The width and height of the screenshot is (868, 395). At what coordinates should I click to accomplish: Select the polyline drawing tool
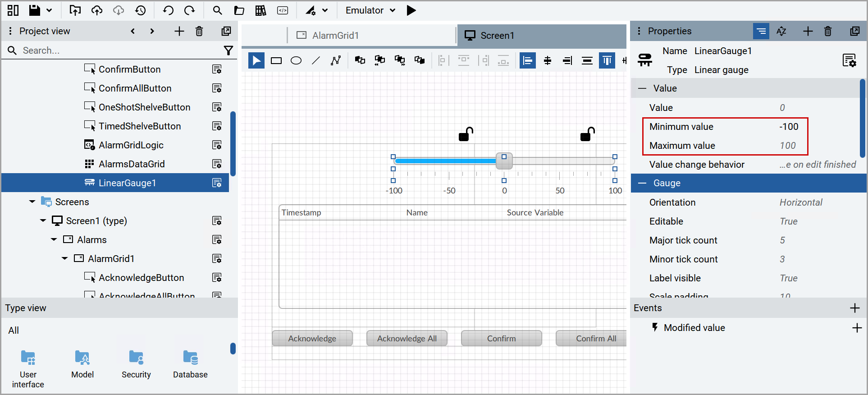point(336,60)
